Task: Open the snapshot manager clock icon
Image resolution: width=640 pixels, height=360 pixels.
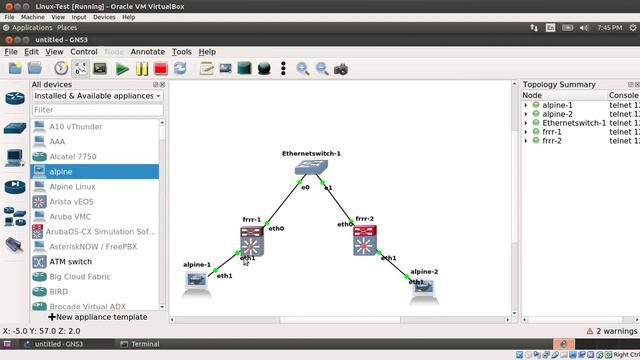Action: click(x=61, y=69)
